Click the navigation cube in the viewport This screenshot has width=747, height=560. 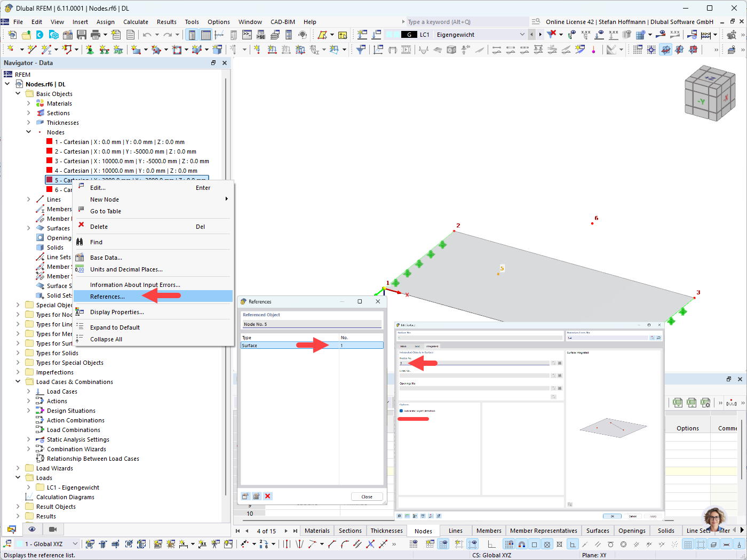710,93
